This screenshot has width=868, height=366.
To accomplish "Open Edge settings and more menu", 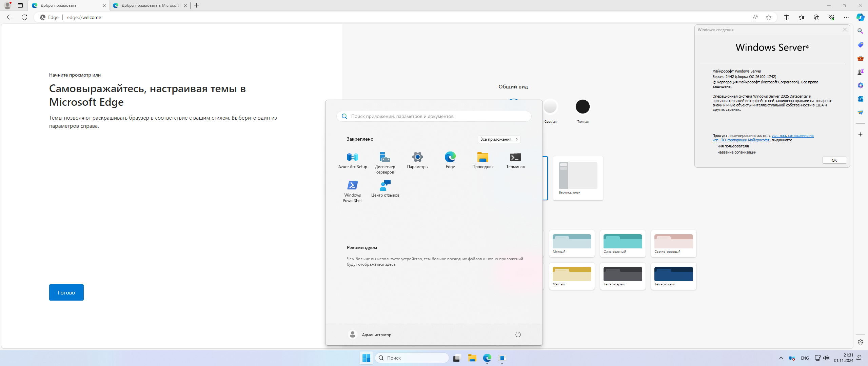I will tap(846, 17).
